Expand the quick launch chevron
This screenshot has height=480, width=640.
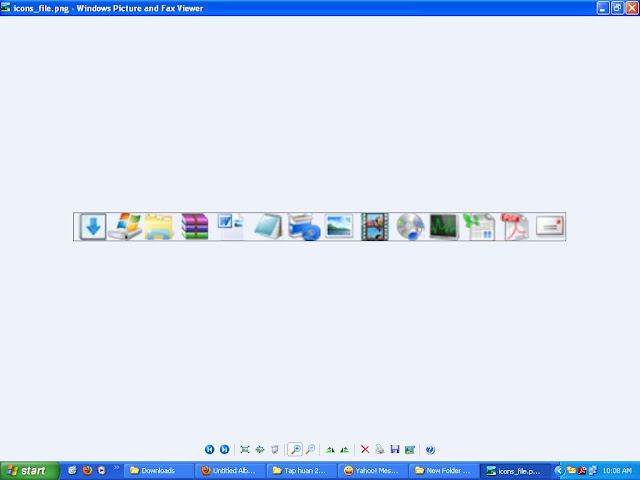117,468
